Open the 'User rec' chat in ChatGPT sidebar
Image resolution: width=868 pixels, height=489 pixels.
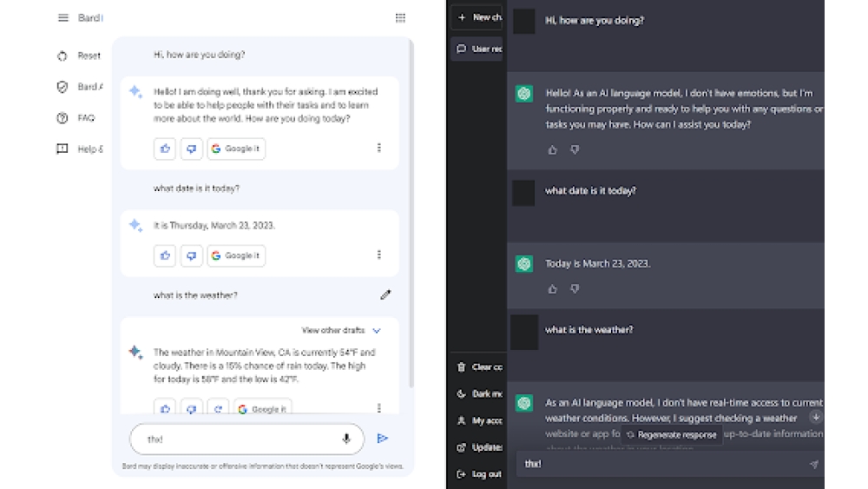478,49
